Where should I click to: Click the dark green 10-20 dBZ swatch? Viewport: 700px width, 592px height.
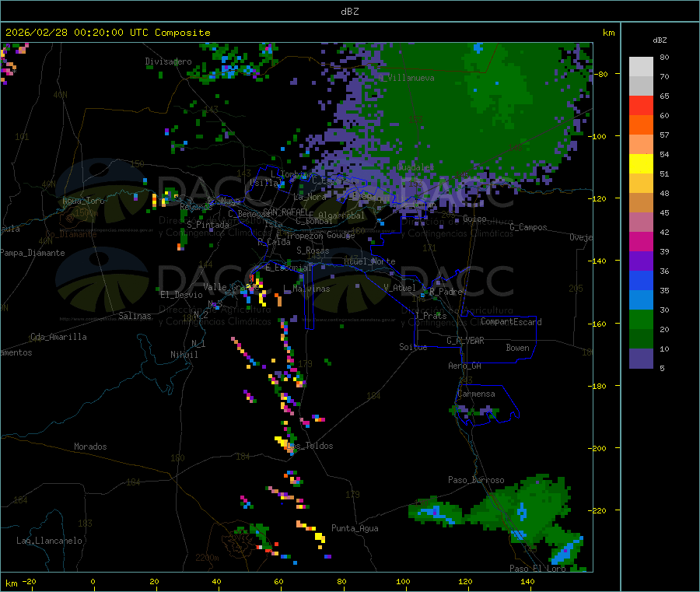coord(641,339)
